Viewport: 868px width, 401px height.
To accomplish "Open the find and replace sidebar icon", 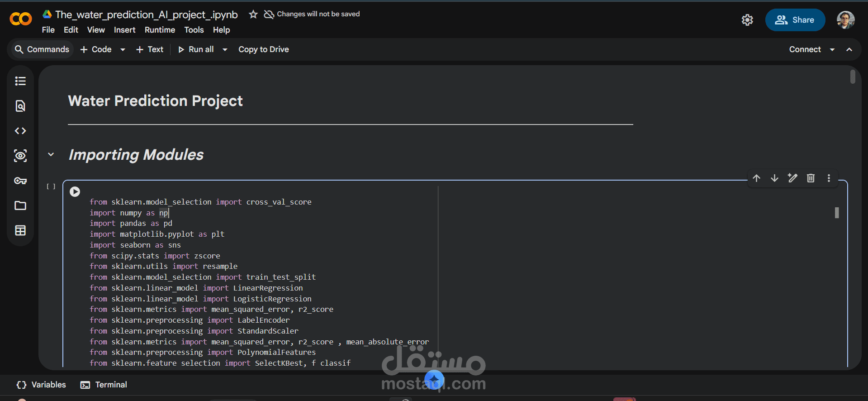I will (x=20, y=106).
